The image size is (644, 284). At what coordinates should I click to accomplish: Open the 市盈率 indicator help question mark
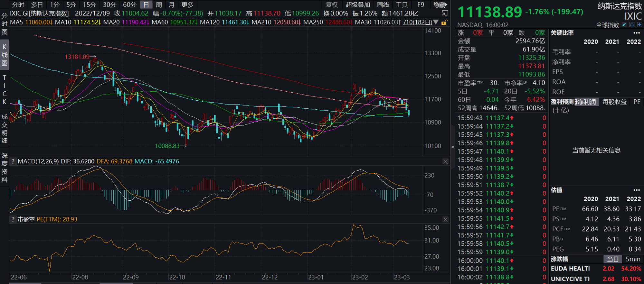pos(13,219)
